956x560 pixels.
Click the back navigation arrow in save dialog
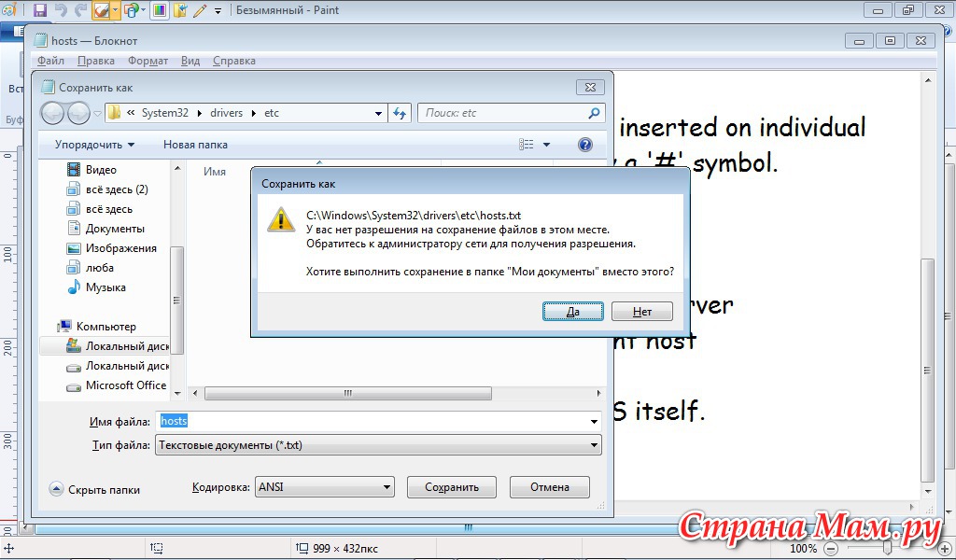click(x=52, y=113)
